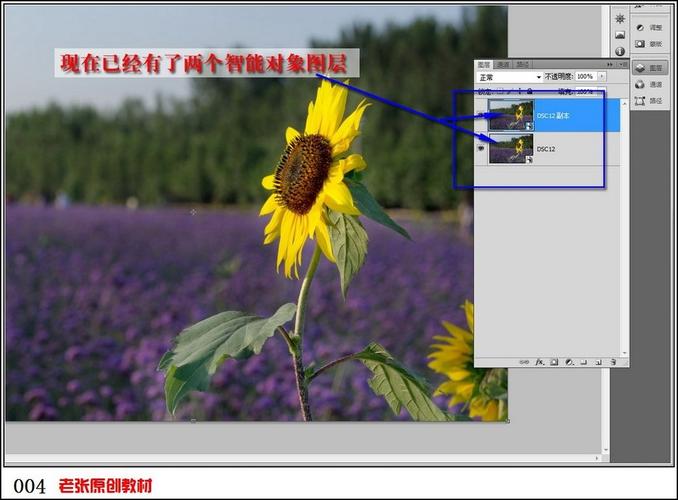The height and width of the screenshot is (500, 678).
Task: Collapse layers panel with double arrow
Action: [x=610, y=64]
